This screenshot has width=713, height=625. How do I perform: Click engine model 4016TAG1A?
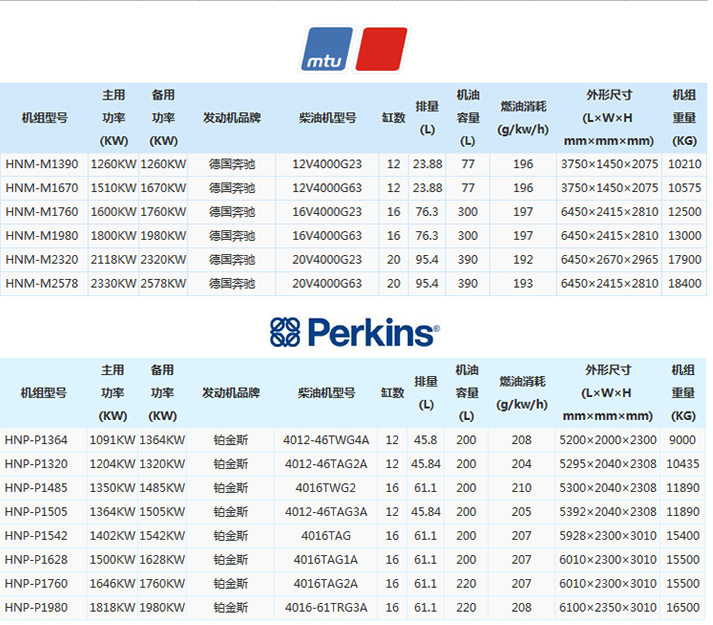click(326, 559)
